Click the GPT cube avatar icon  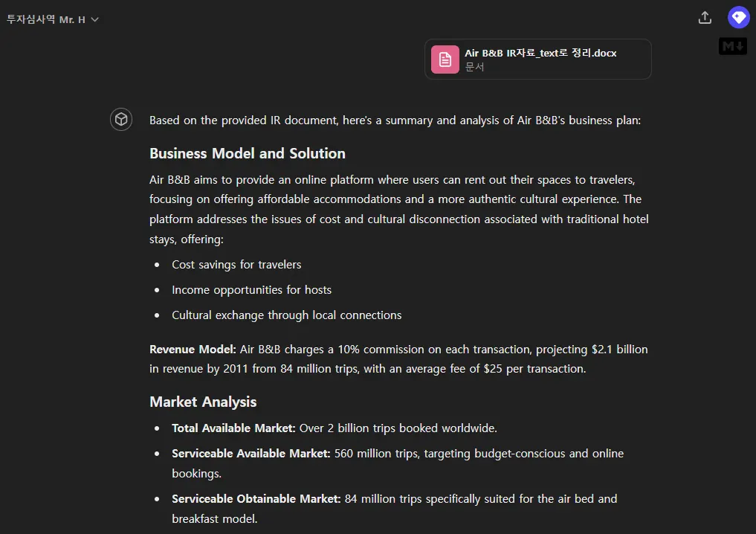click(121, 120)
